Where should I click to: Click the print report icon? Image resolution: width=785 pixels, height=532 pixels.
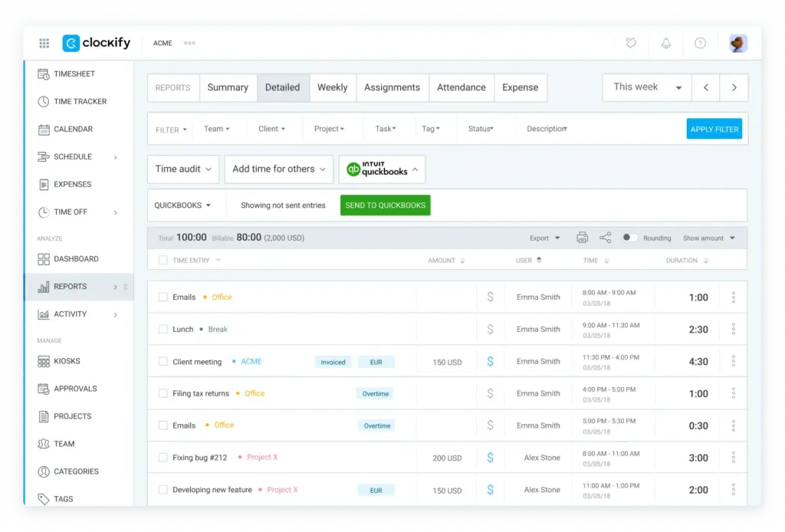pyautogui.click(x=582, y=238)
